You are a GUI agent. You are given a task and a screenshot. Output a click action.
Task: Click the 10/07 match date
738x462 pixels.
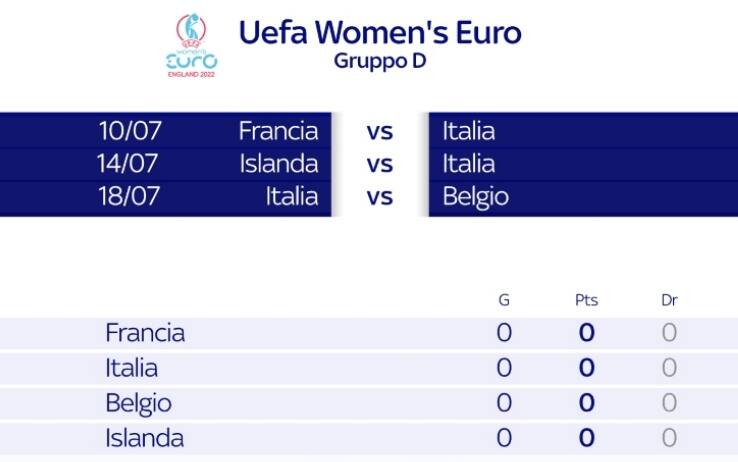pyautogui.click(x=129, y=131)
